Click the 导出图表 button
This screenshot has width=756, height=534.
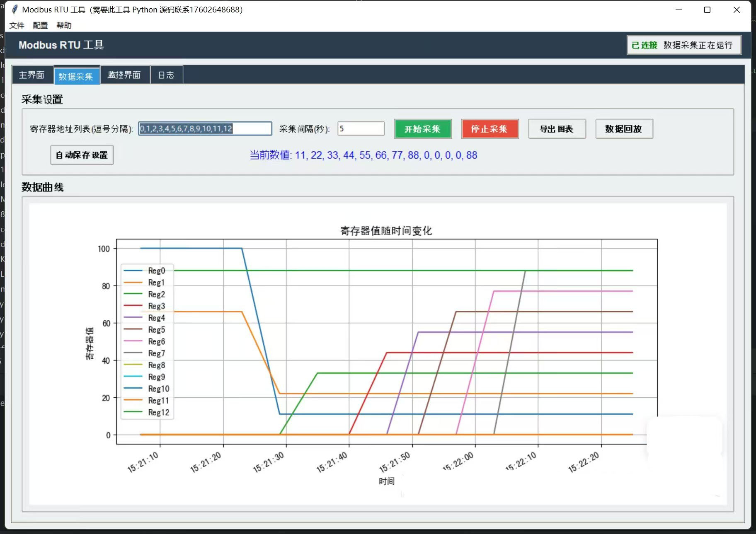pyautogui.click(x=557, y=129)
